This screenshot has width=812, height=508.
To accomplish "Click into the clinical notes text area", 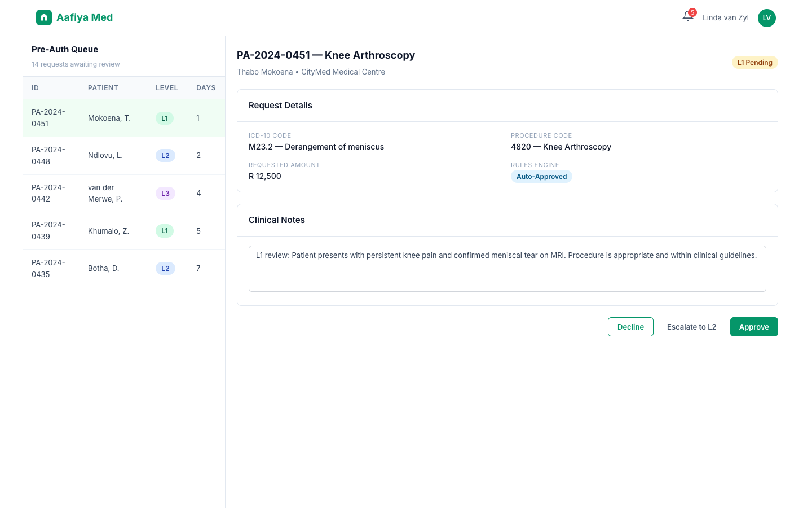I will pos(507,269).
